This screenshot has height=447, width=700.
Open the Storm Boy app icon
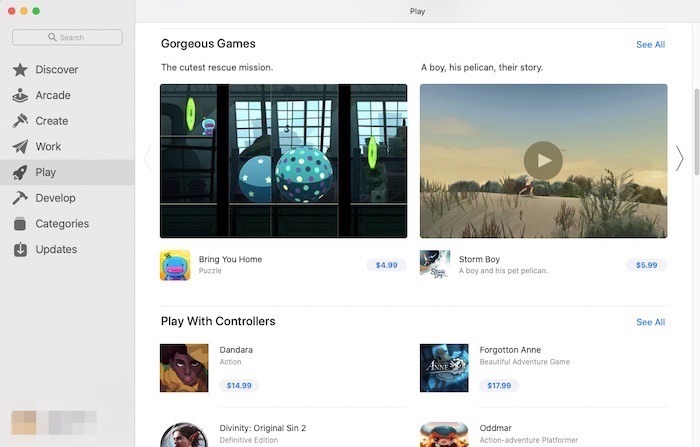point(435,265)
